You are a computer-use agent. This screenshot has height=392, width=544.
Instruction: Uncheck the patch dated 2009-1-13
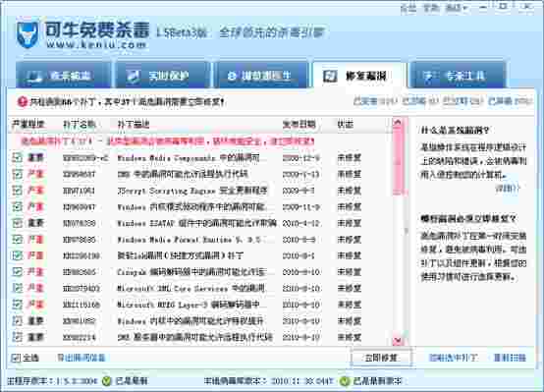tap(17, 174)
